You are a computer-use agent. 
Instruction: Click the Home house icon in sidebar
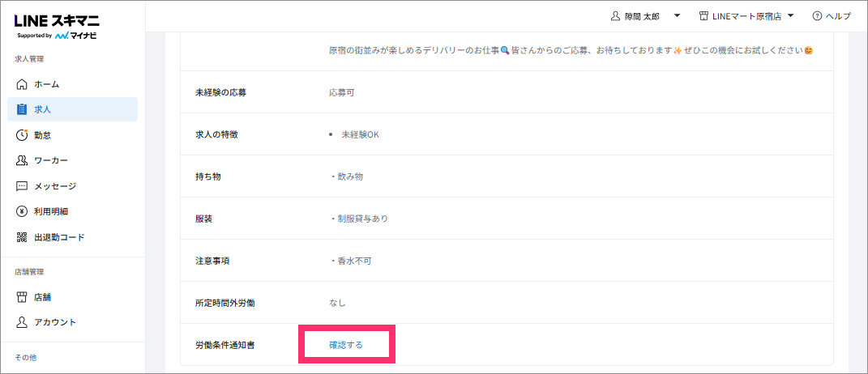coord(22,84)
